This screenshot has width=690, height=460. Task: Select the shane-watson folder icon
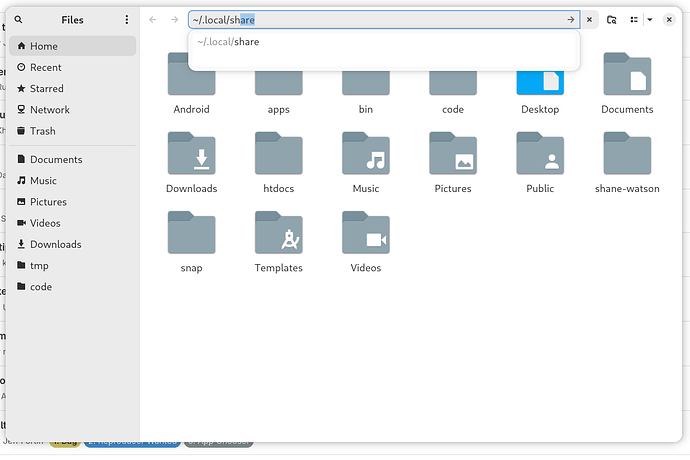627,153
